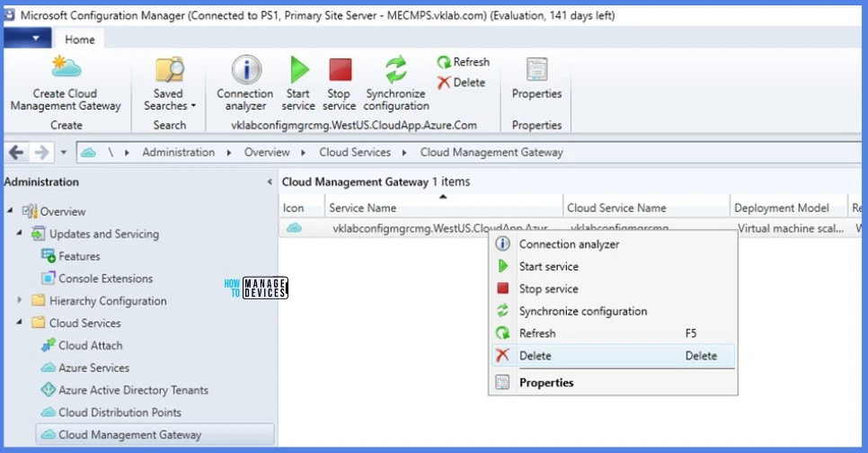Collapse the Overview tree node

point(10,211)
